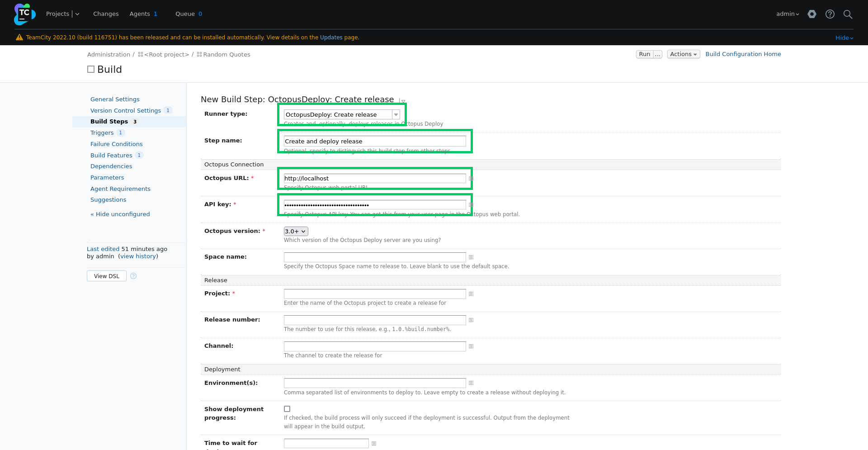Click parameter picker icon beside Space name
Viewport: 868px width, 450px height.
click(471, 257)
